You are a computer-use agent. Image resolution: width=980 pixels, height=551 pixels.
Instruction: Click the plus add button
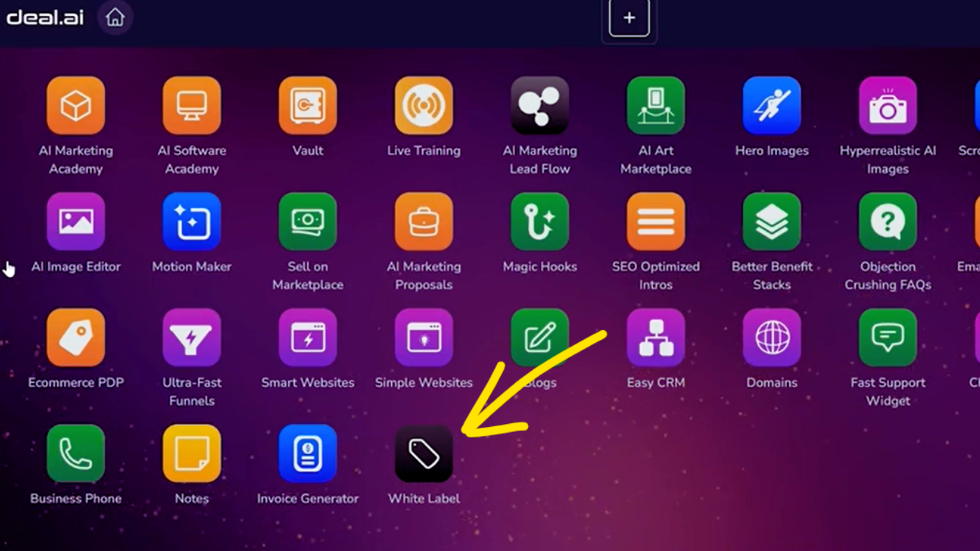629,18
